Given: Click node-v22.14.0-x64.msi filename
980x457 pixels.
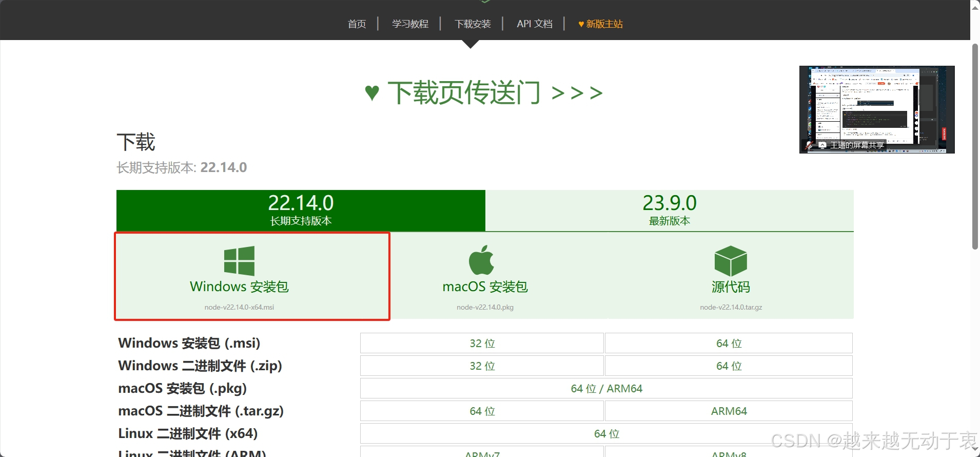Looking at the screenshot, I should 239,307.
